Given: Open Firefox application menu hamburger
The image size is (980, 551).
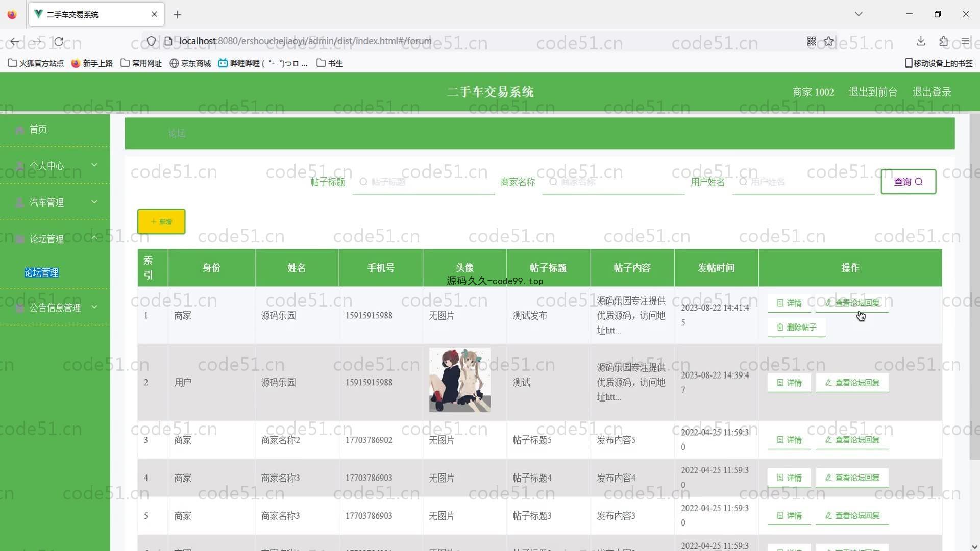Looking at the screenshot, I should pyautogui.click(x=965, y=41).
